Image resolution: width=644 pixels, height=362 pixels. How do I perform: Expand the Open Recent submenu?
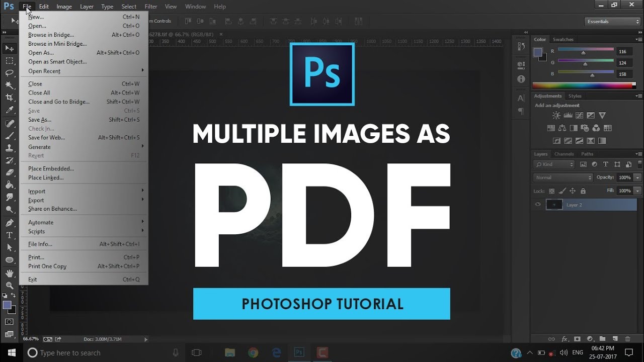click(85, 71)
